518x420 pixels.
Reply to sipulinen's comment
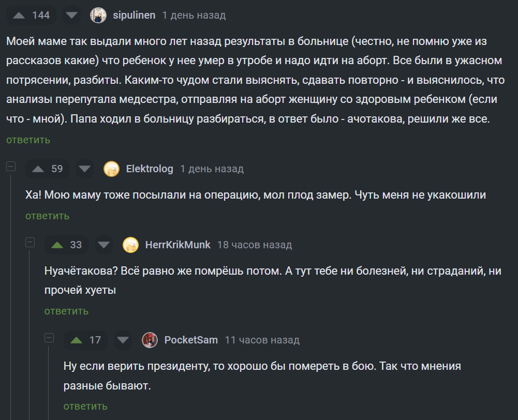pos(28,140)
